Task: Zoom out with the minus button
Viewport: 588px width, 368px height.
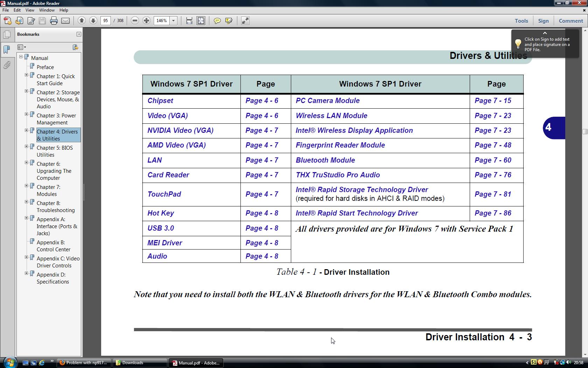Action: [x=135, y=21]
